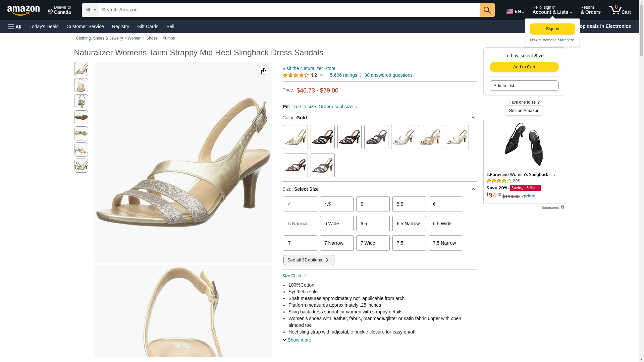Choose size 5.5 option
This screenshot has height=362, width=644.
click(409, 204)
